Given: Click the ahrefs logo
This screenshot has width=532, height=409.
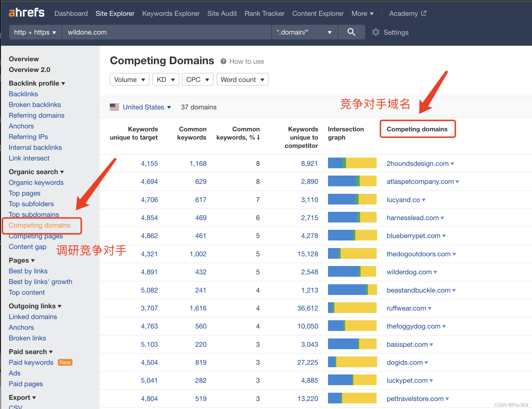Looking at the screenshot, I should pyautogui.click(x=27, y=13).
